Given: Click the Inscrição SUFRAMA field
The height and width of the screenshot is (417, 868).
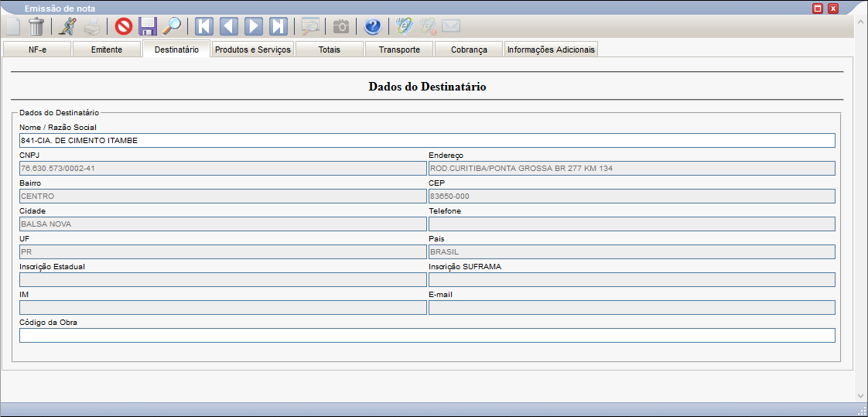Looking at the screenshot, I should pyautogui.click(x=631, y=279).
